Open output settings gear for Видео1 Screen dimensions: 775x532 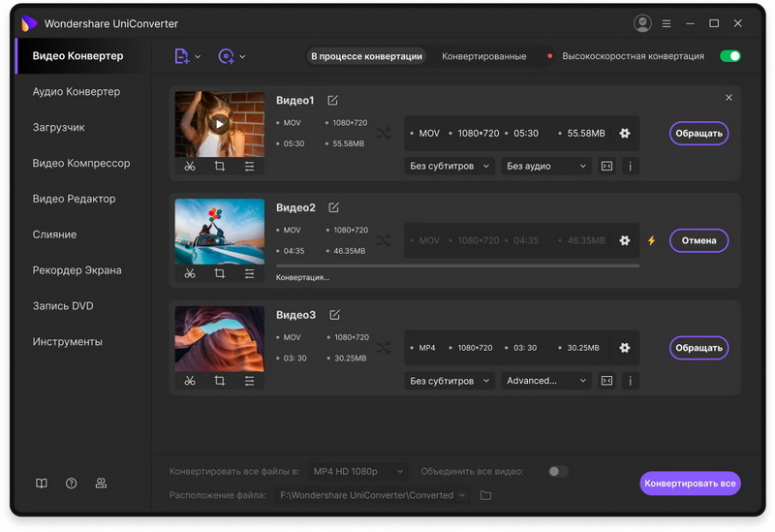coord(625,134)
